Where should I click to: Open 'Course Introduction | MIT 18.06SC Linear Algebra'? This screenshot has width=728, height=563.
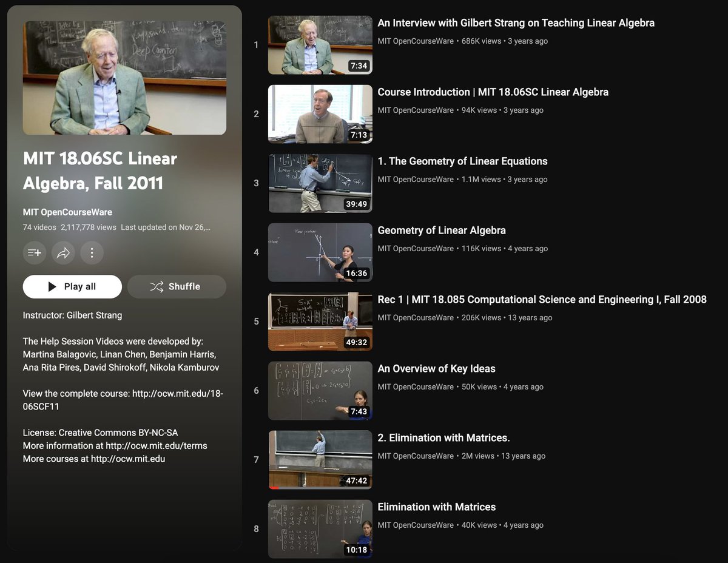493,92
